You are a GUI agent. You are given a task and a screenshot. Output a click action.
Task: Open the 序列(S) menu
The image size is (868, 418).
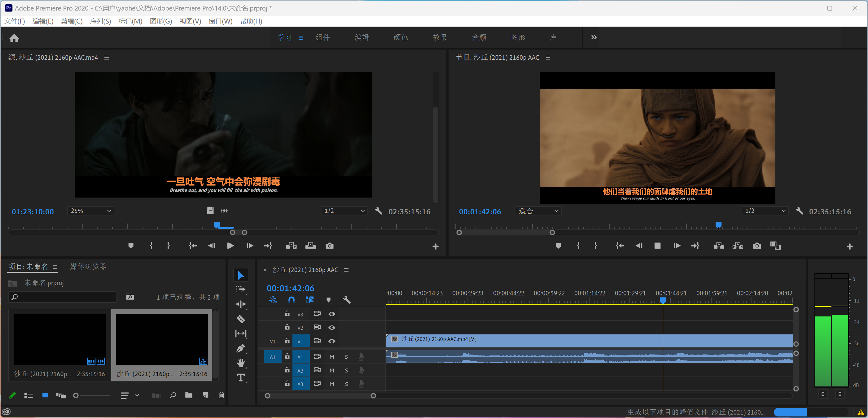(x=100, y=21)
